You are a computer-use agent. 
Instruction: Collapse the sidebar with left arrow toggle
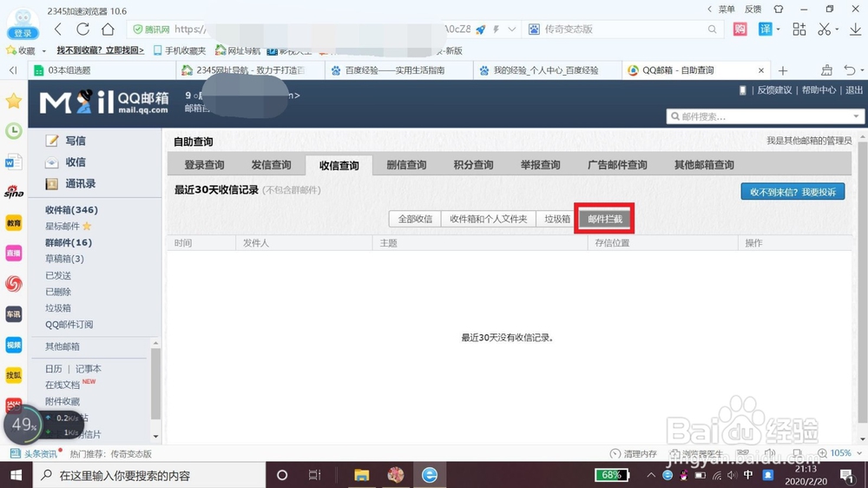pyautogui.click(x=13, y=70)
